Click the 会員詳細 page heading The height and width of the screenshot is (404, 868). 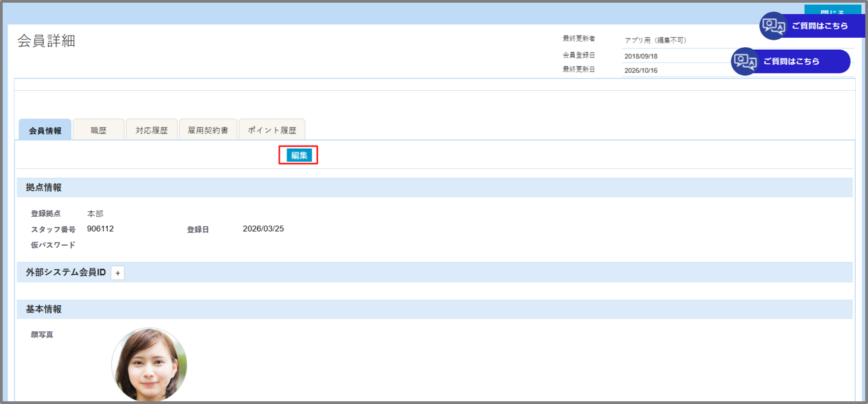click(46, 40)
